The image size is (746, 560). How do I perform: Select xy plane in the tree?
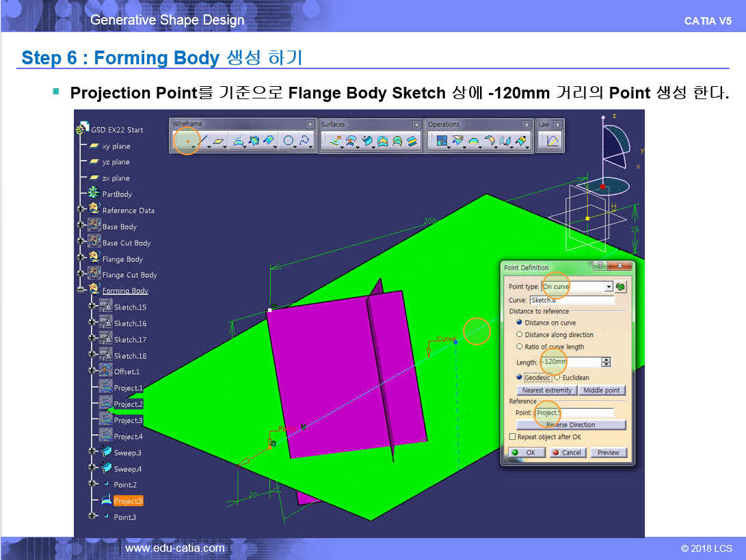pyautogui.click(x=116, y=146)
